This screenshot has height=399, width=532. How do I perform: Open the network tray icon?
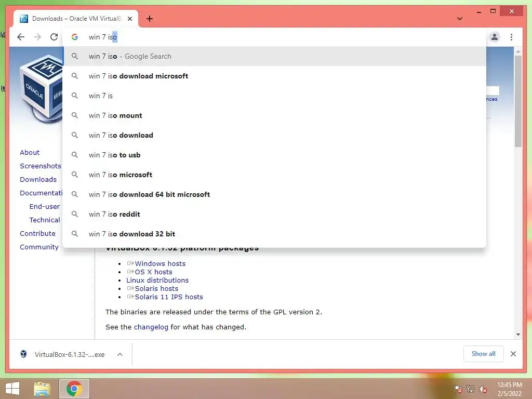470,389
